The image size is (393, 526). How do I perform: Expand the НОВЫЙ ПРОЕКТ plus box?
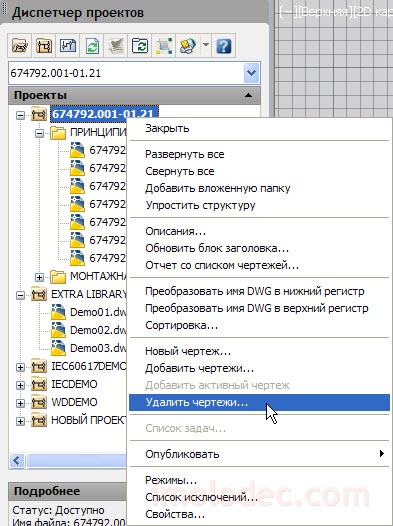click(x=20, y=421)
